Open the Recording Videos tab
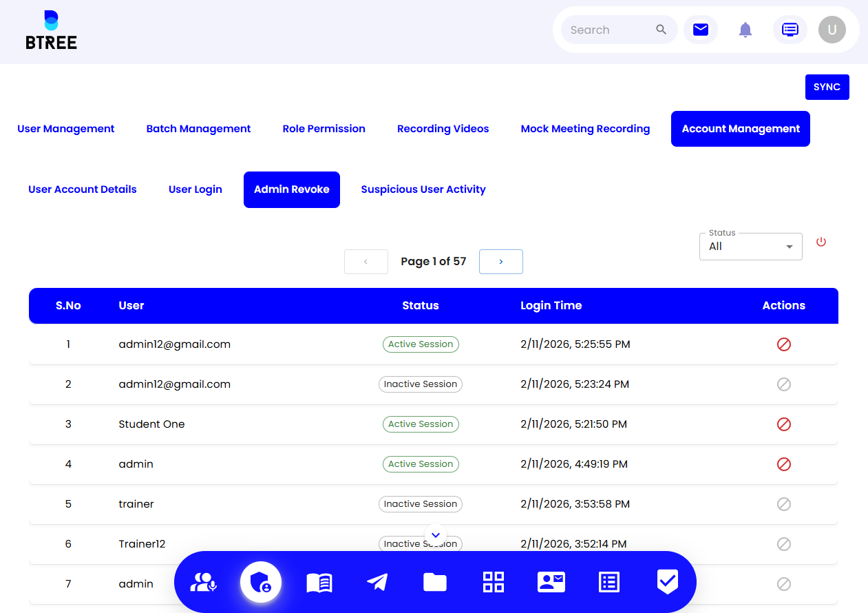868x613 pixels. click(443, 129)
